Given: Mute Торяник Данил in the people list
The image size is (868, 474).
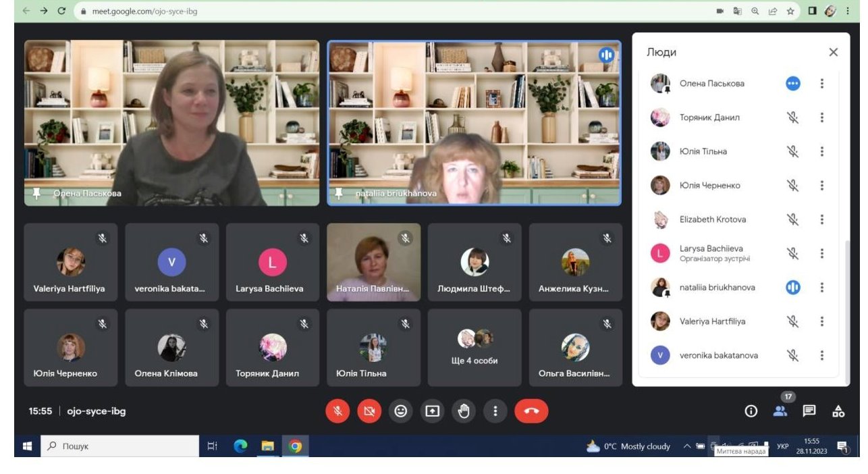Looking at the screenshot, I should click(792, 117).
